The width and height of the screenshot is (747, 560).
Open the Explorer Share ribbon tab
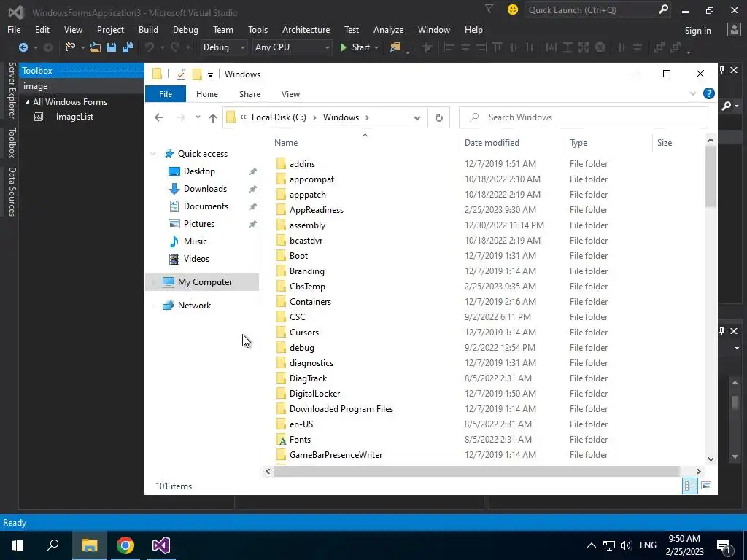249,94
